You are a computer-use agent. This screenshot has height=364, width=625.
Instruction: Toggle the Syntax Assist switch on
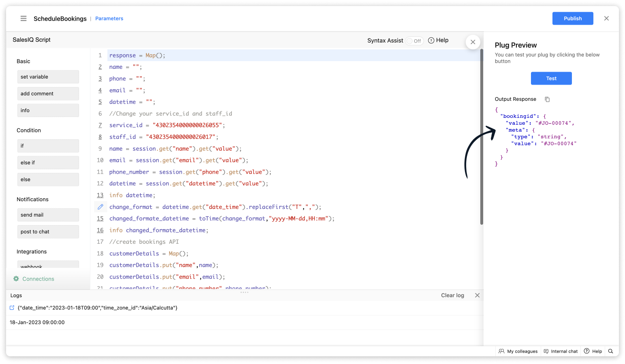pyautogui.click(x=414, y=41)
